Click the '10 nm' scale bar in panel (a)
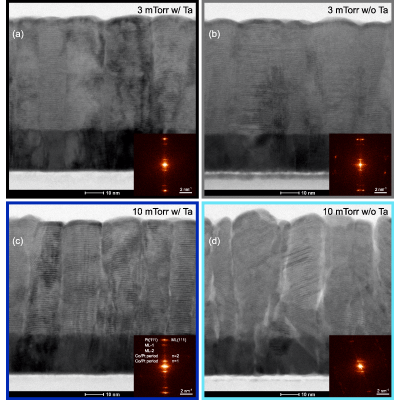 tap(103, 193)
